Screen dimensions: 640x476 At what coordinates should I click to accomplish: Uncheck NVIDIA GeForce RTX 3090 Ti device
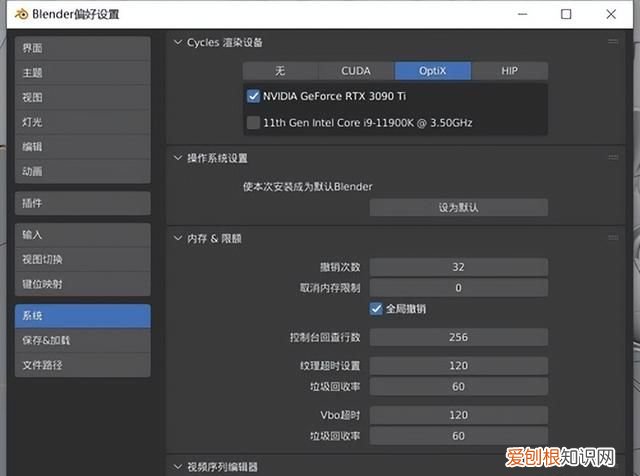(x=253, y=96)
